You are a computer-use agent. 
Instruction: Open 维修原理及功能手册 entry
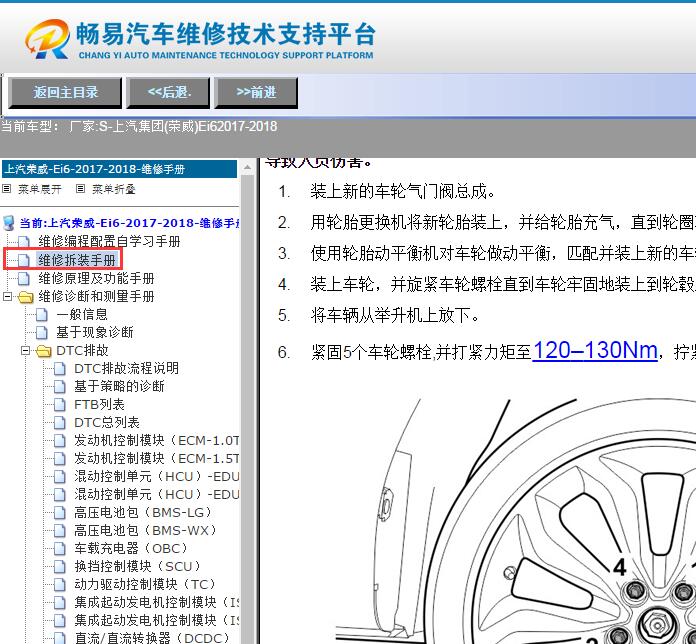tap(96, 278)
